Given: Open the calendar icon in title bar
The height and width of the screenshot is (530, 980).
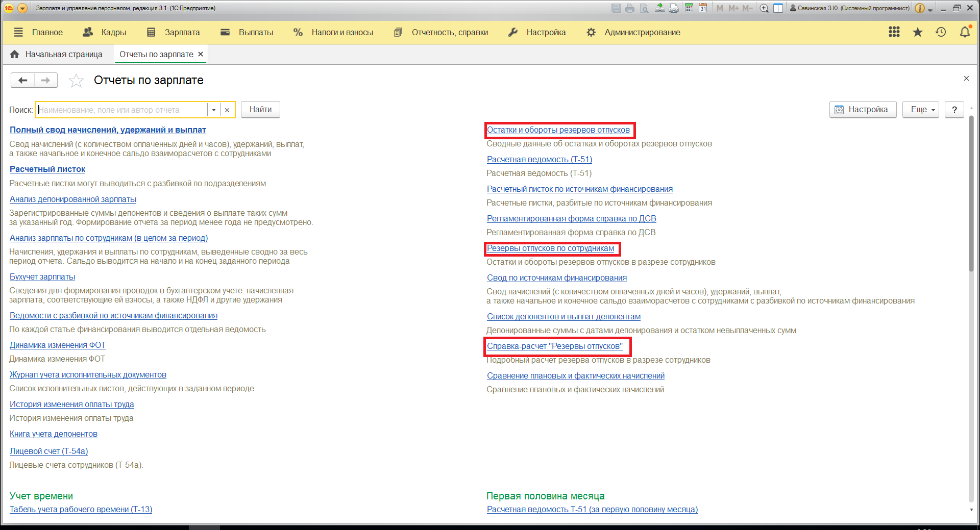Looking at the screenshot, I should click(x=703, y=8).
